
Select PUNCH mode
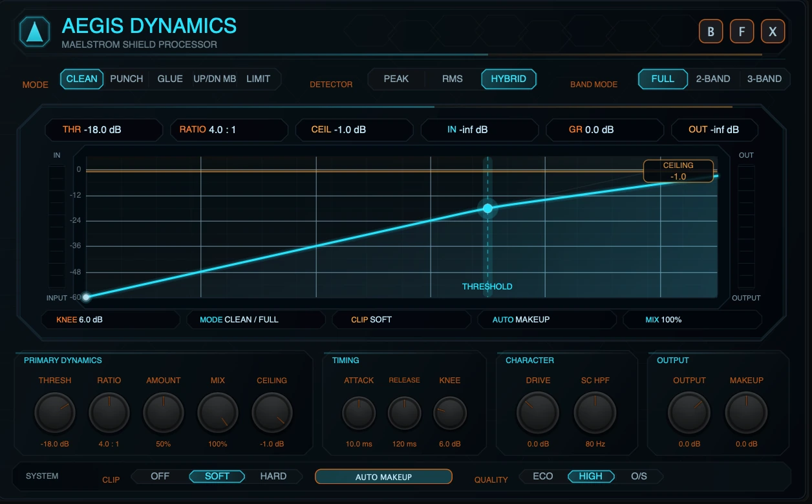point(127,79)
